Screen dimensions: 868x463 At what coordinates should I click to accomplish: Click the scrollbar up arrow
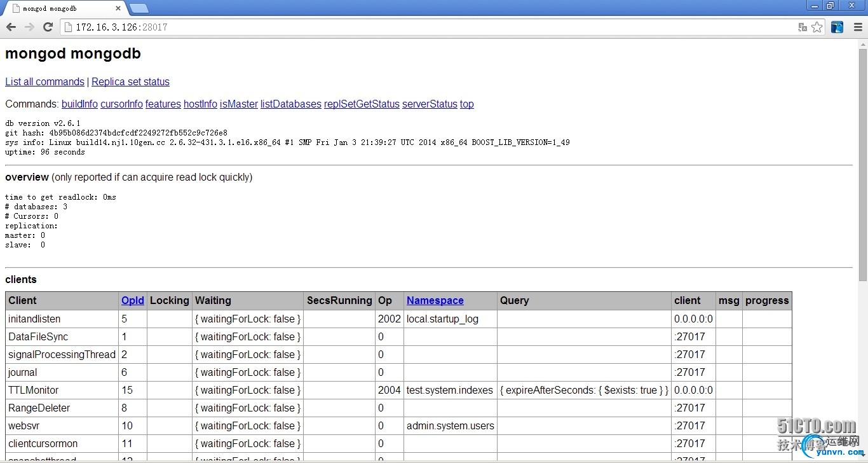tap(862, 43)
